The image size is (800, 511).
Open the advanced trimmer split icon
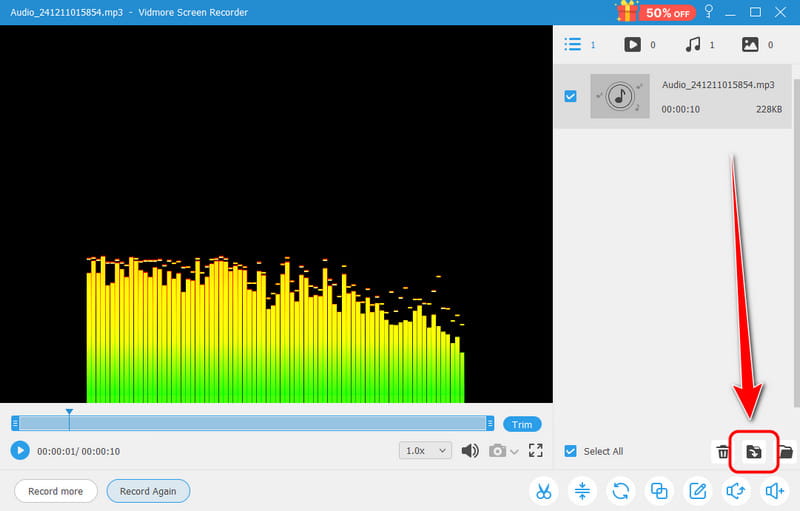(x=582, y=491)
